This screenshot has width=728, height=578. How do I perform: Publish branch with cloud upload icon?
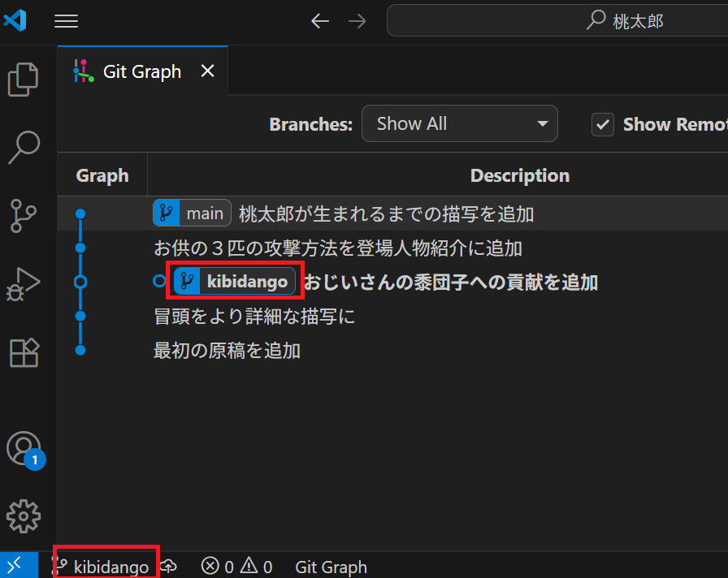click(168, 566)
